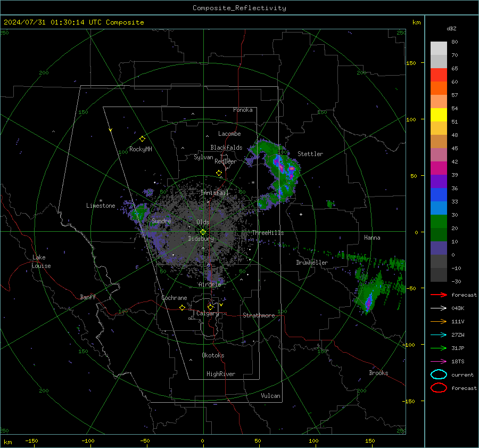Click the 80 dBZ value in the legend
479x448 pixels.
pos(455,42)
